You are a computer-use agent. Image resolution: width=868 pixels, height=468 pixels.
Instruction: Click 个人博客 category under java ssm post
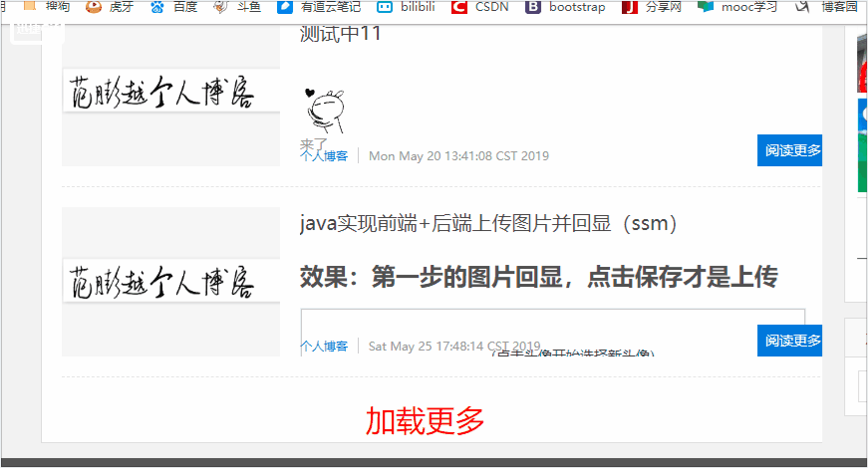pyautogui.click(x=324, y=347)
